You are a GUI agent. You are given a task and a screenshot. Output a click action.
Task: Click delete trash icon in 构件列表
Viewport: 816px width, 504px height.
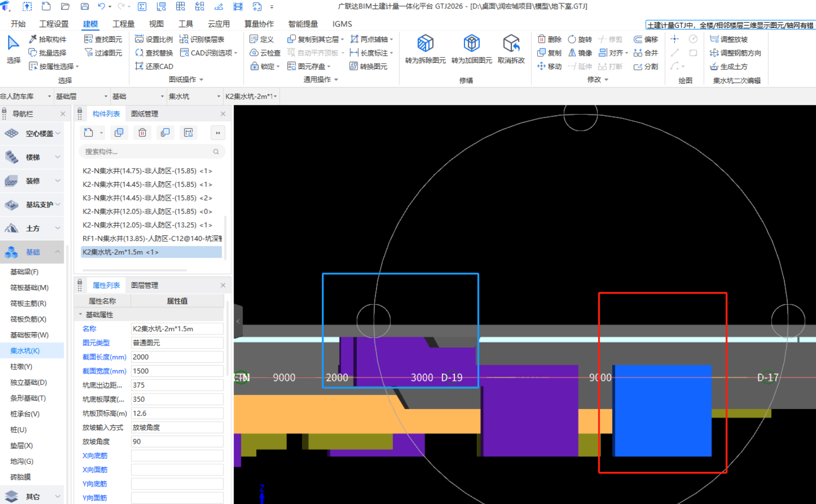[x=142, y=133]
